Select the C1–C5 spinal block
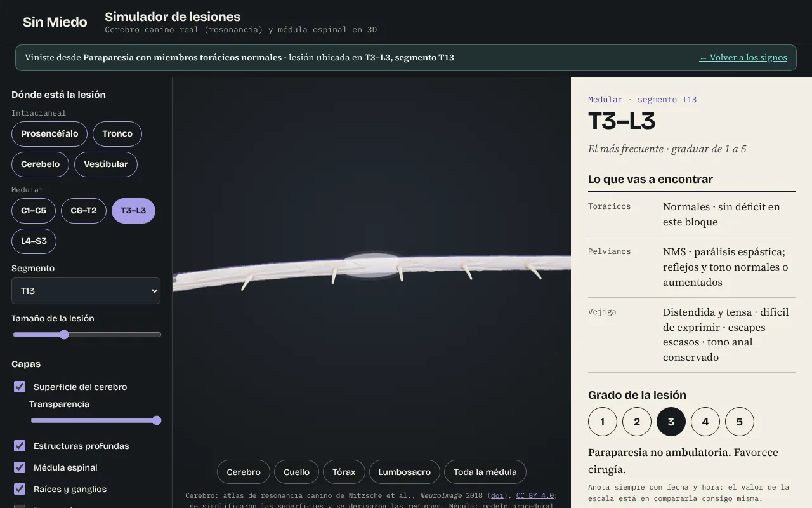Viewport: 812px width, 508px height. point(34,210)
